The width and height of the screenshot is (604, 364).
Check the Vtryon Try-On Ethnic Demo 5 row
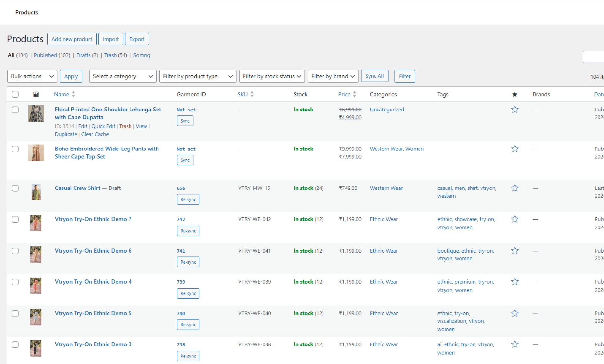[x=15, y=314]
